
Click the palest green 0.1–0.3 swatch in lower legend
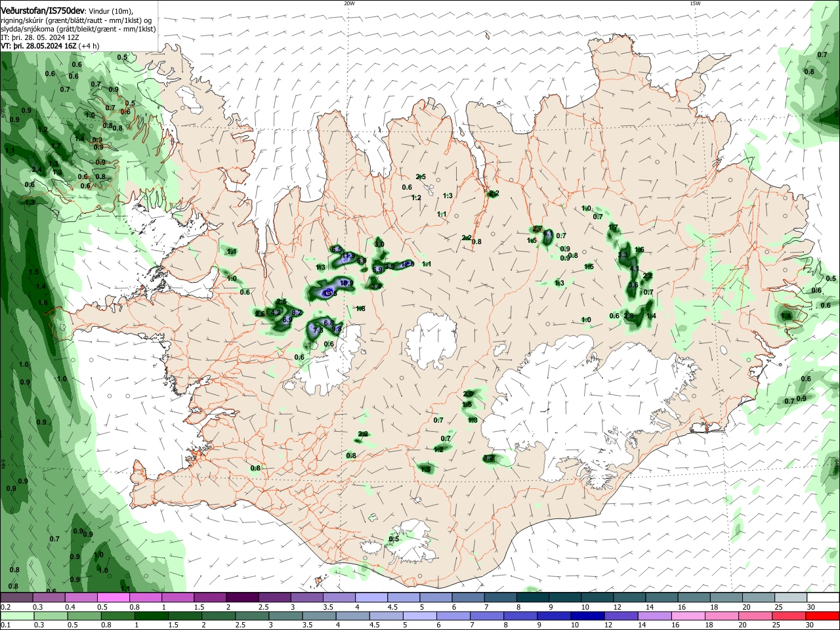point(17,616)
